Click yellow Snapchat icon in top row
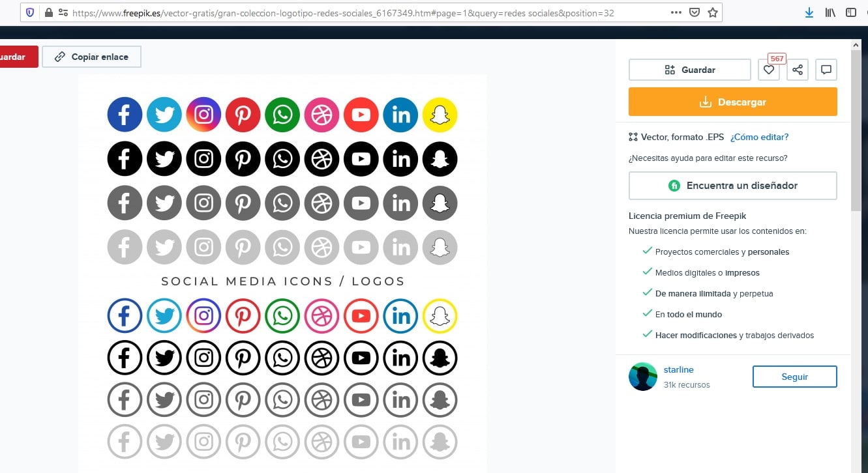Viewport: 868px width, 473px height. tap(440, 115)
